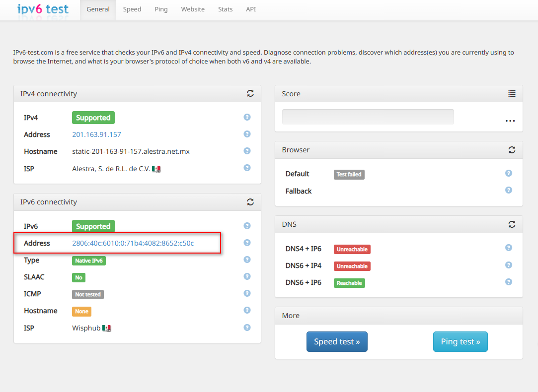The height and width of the screenshot is (392, 538).
Task: Click the IPv4 address 201.163.91.157 link
Action: point(96,134)
